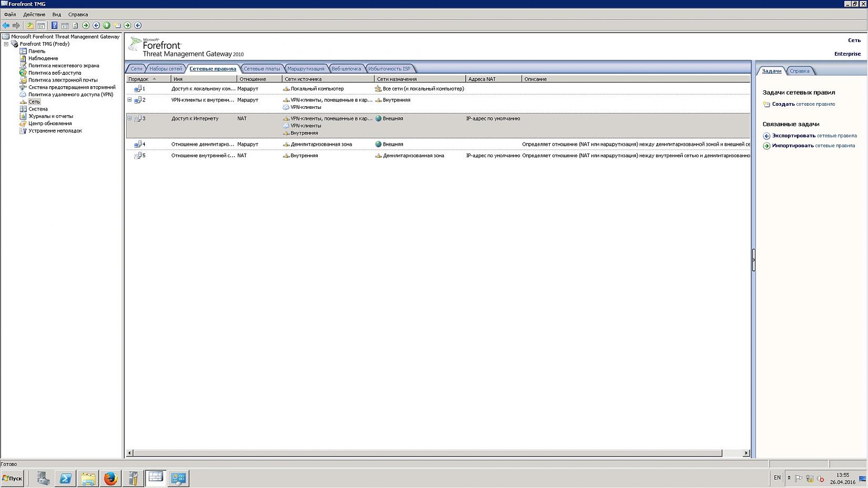
Task: Open the Файл menu
Action: coord(10,14)
